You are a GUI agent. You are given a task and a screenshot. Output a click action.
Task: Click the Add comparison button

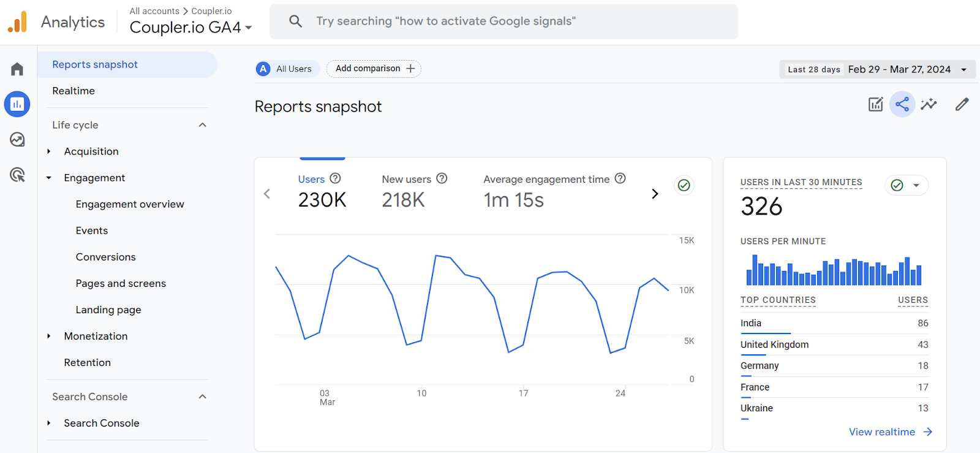374,69
